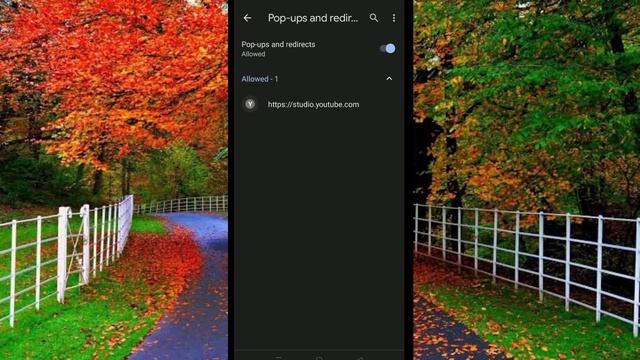Open the three-dot overflow menu
Image resolution: width=640 pixels, height=360 pixels.
click(394, 18)
